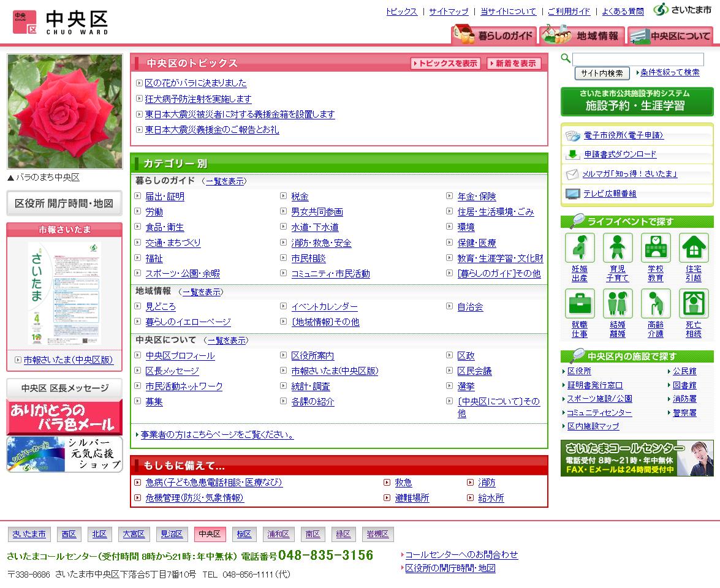Screen dimensions: 720x588
Task: Open the 中央区について tab
Action: point(671,36)
